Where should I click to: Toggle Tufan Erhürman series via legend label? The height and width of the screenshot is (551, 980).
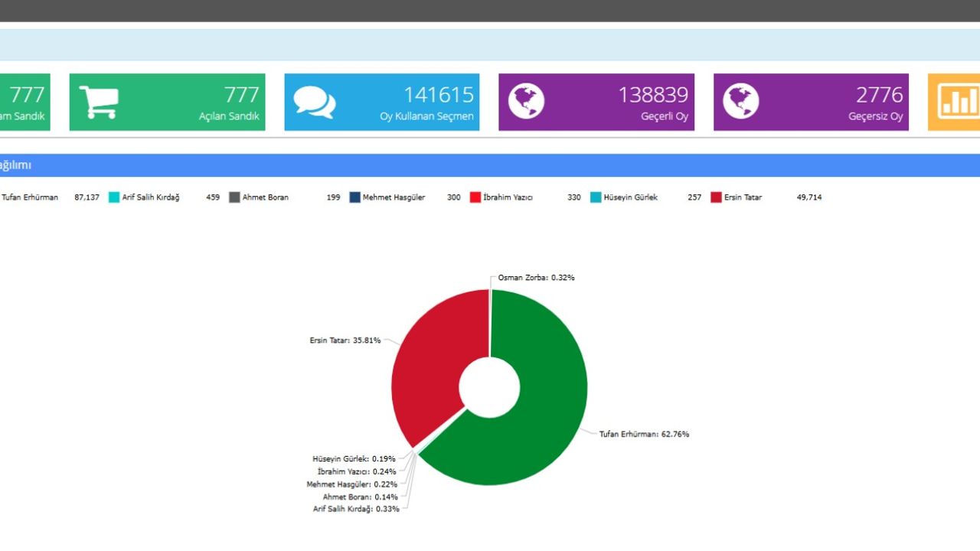click(30, 197)
